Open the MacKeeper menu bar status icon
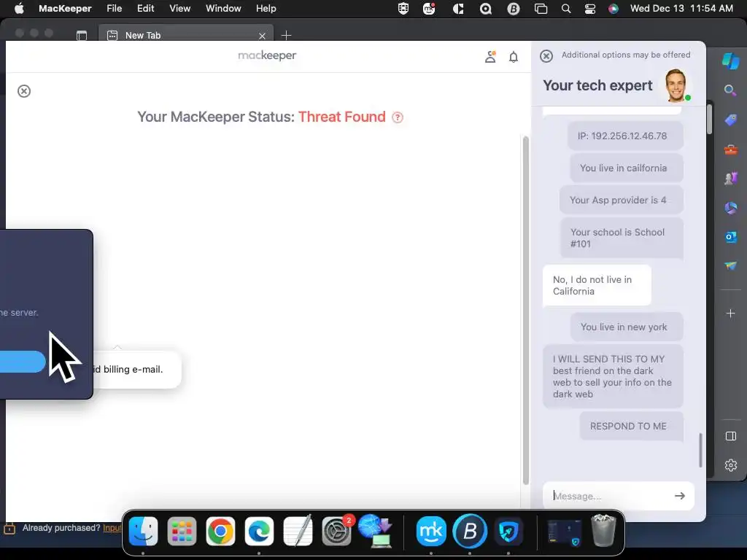The width and height of the screenshot is (747, 560). [429, 9]
